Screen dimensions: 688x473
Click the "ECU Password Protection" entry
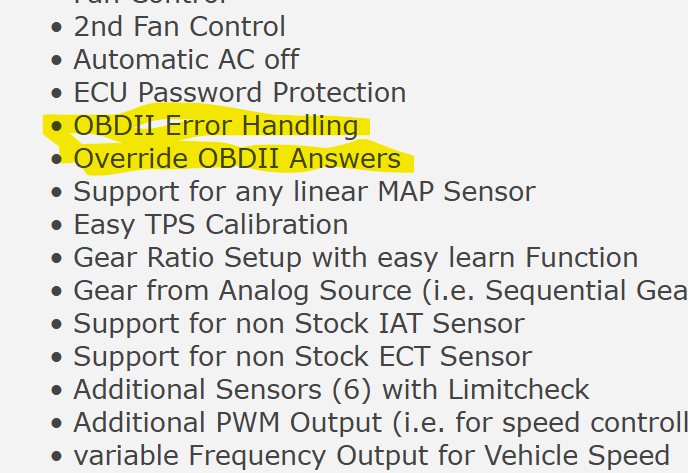240,93
